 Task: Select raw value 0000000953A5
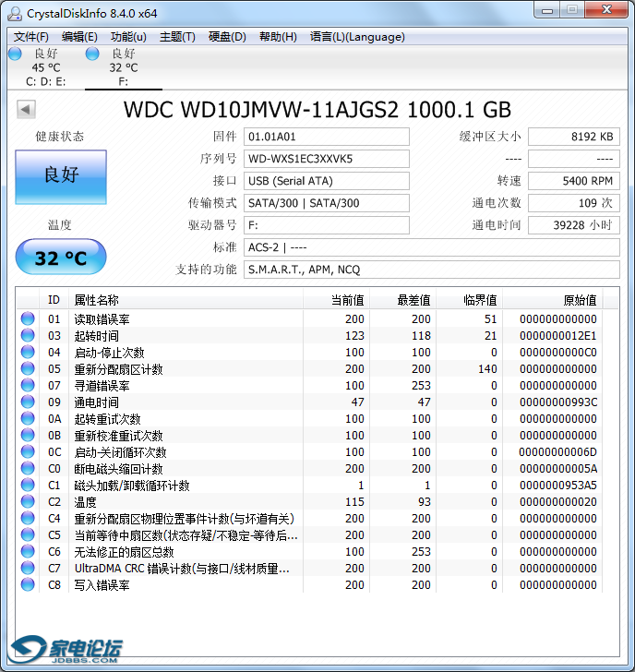coord(557,486)
